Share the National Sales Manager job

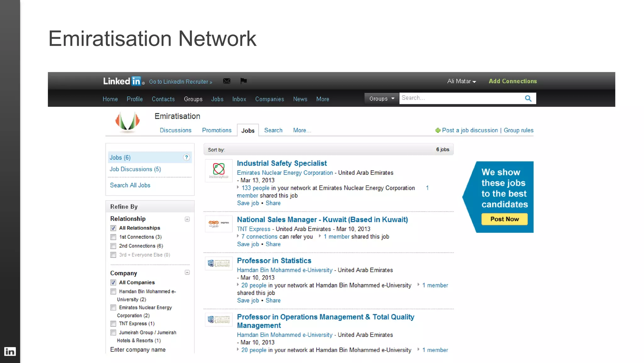(273, 244)
